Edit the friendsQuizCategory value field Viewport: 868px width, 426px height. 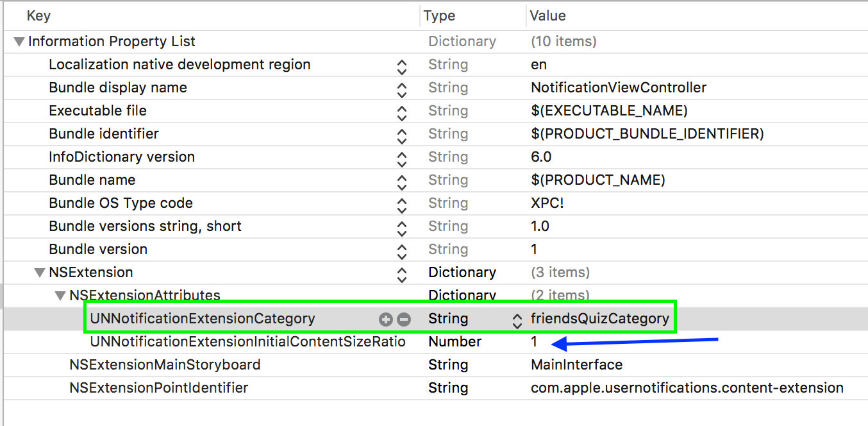pos(599,319)
